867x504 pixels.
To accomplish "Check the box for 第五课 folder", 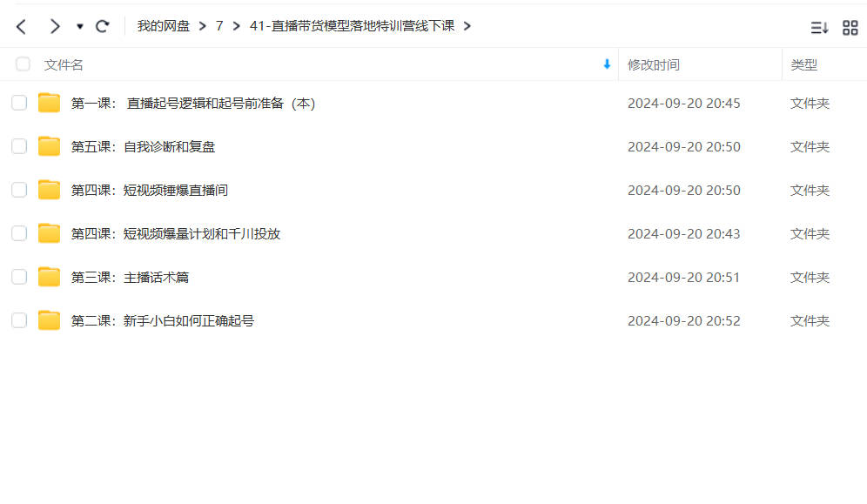I will tap(19, 146).
